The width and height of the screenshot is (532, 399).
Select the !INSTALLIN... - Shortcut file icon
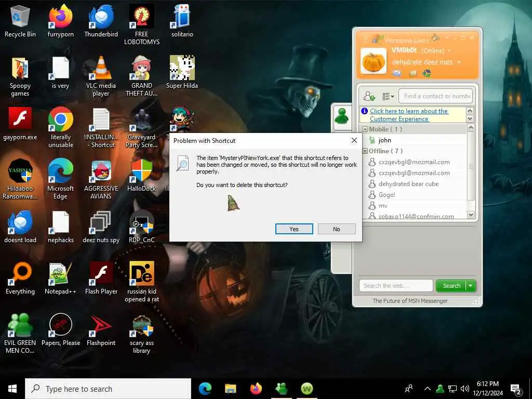coord(101,128)
